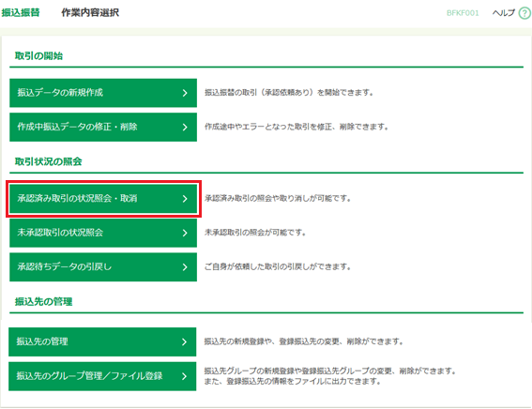Open 振込先のグループ管理／ファイル登録

coord(102,376)
